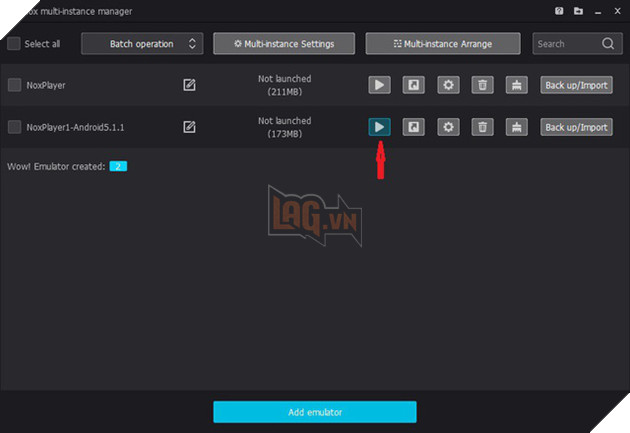Screen dimensions: 630x433
Task: Create desktop shortcut for NoxPlayer
Action: click(413, 85)
